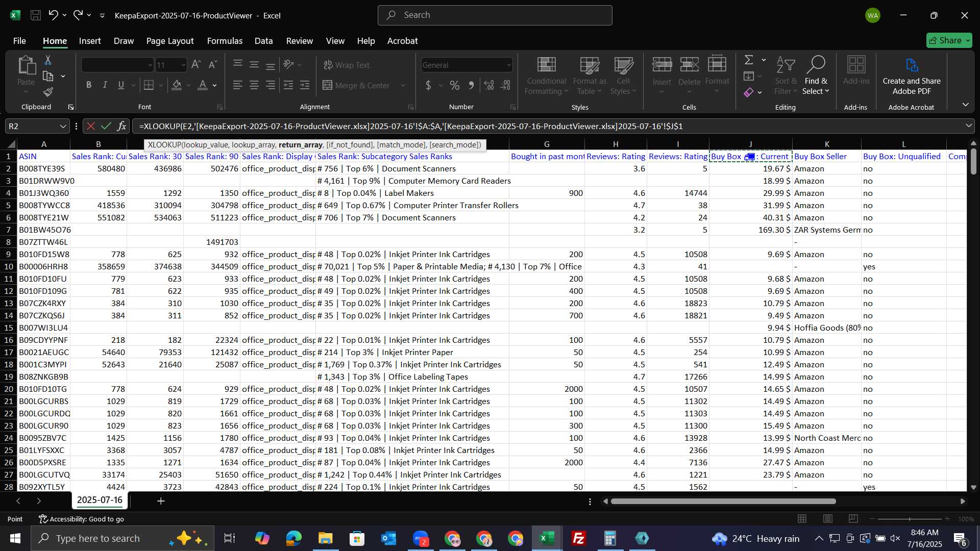This screenshot has width=980, height=551.
Task: Toggle Underline formatting
Action: [121, 85]
